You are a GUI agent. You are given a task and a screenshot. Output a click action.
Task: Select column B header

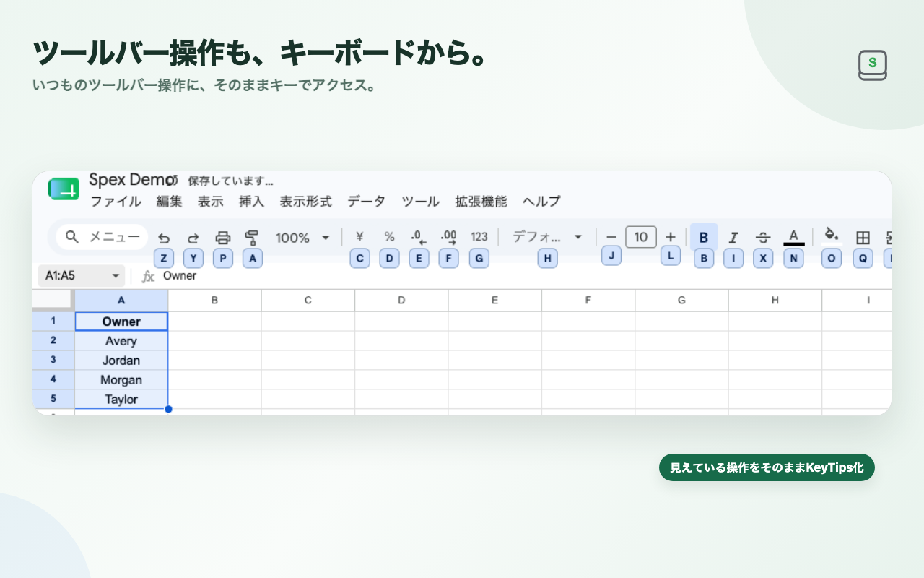point(214,300)
